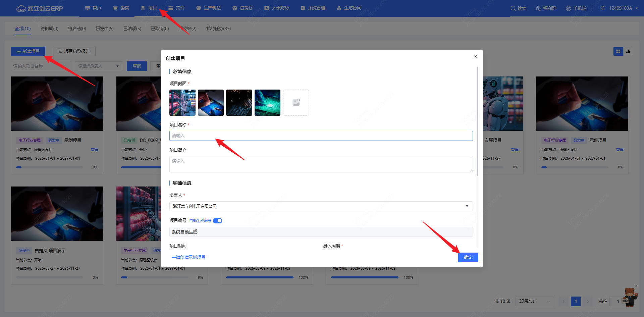Switch to the 研发中(5) tab
The width and height of the screenshot is (644, 317).
[x=105, y=29]
